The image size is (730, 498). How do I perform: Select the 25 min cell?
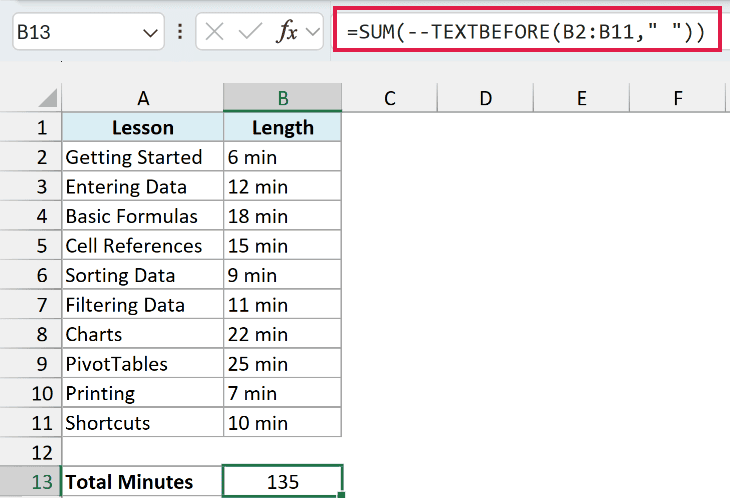(283, 363)
